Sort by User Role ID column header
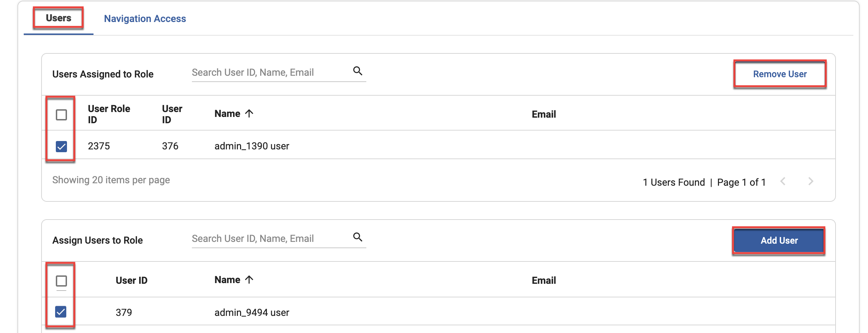The height and width of the screenshot is (333, 868). coord(109,114)
